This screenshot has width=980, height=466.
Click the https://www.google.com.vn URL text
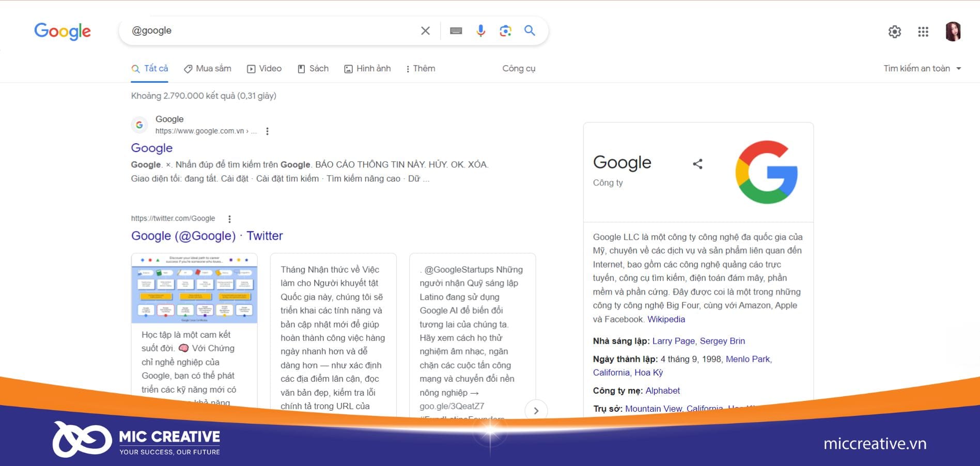pos(199,131)
